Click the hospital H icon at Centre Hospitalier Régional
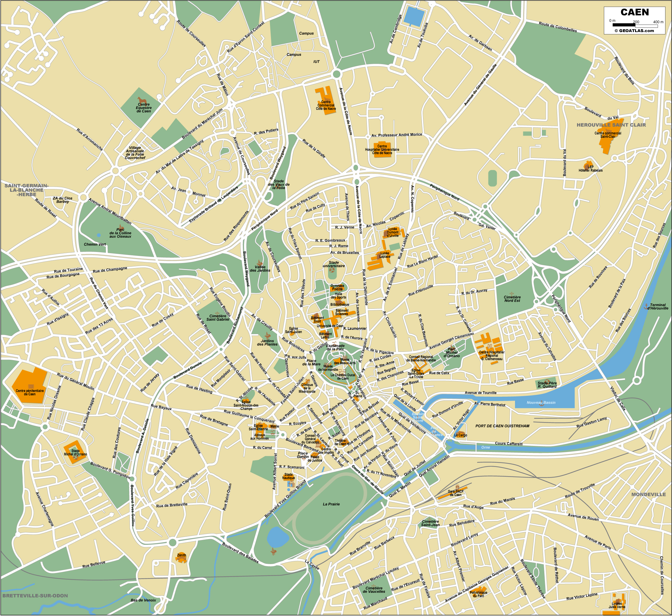This screenshot has width=672, height=616. [489, 346]
